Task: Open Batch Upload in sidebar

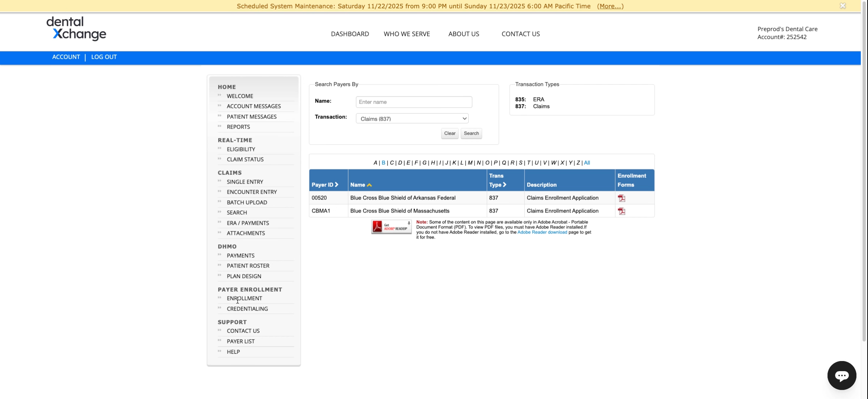Action: (247, 202)
